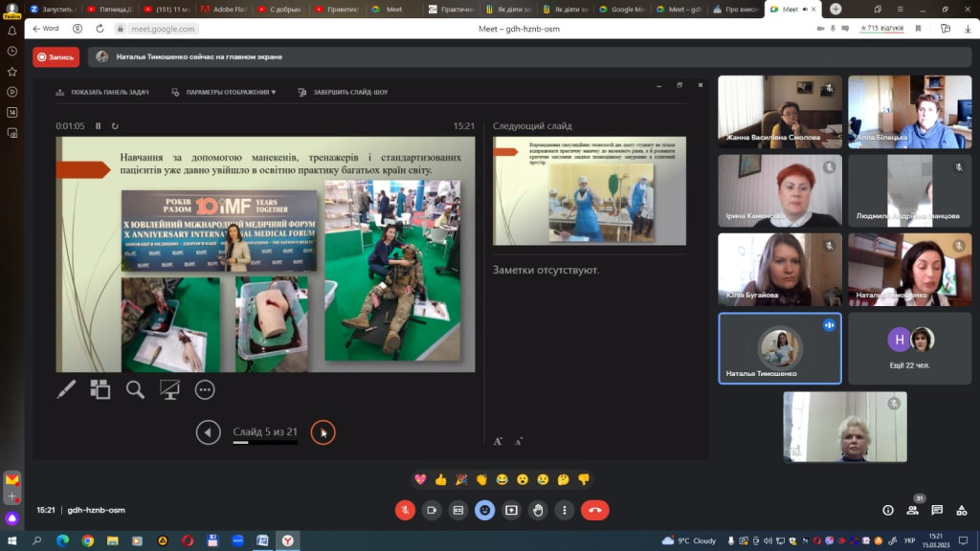Viewport: 980px width, 551px height.
Task: Open Meet's more options three-dot menu
Action: click(x=566, y=511)
